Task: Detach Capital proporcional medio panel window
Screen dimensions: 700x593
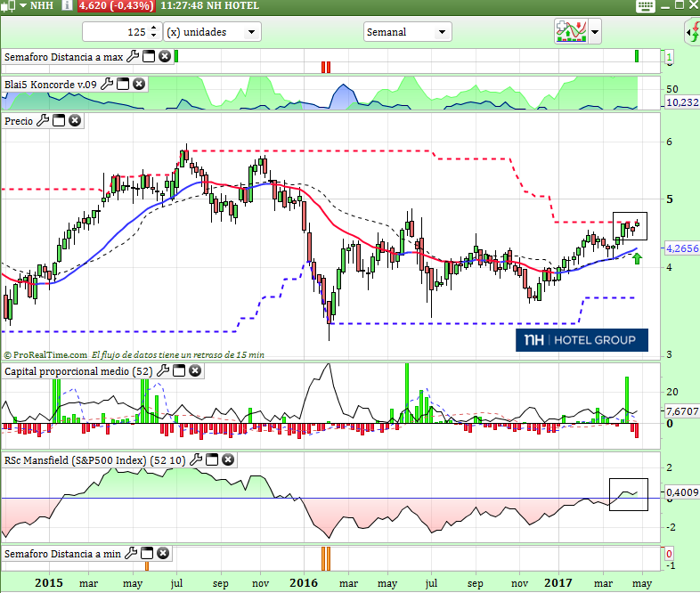Action: tap(179, 370)
